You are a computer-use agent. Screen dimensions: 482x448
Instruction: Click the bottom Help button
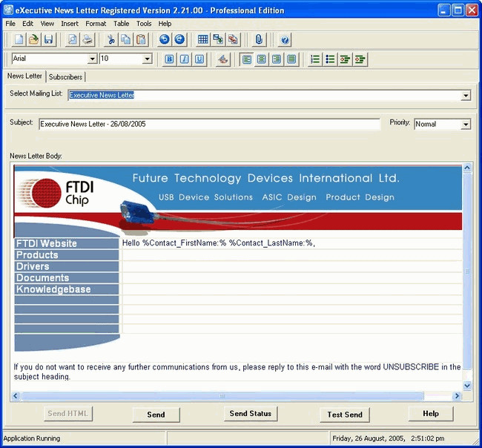431,414
